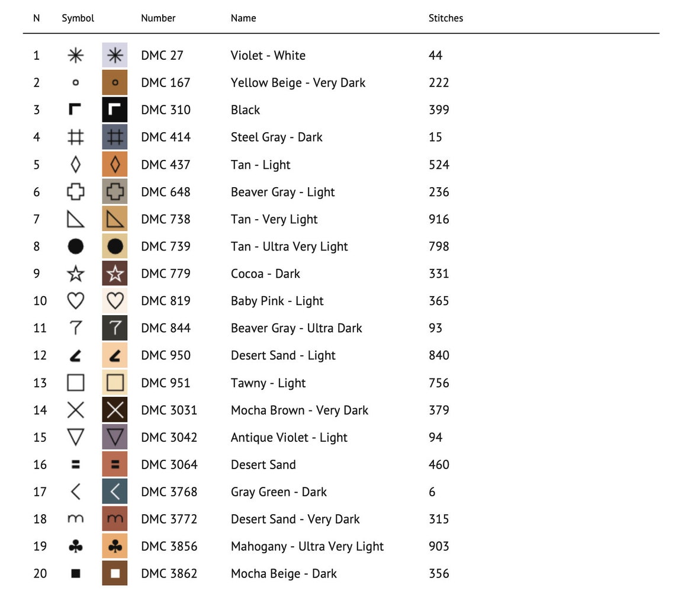Click the DMC 3862 number text
This screenshot has width=675, height=616.
coord(169,573)
